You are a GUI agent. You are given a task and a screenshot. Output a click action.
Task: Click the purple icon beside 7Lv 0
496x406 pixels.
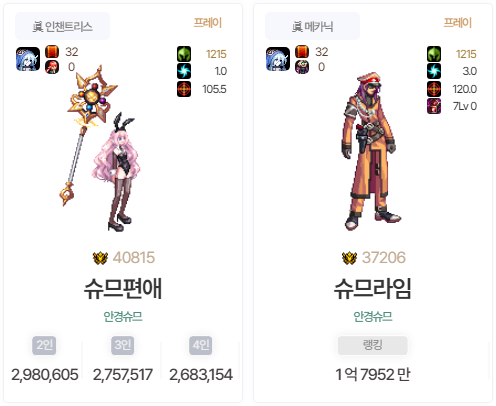tap(434, 106)
